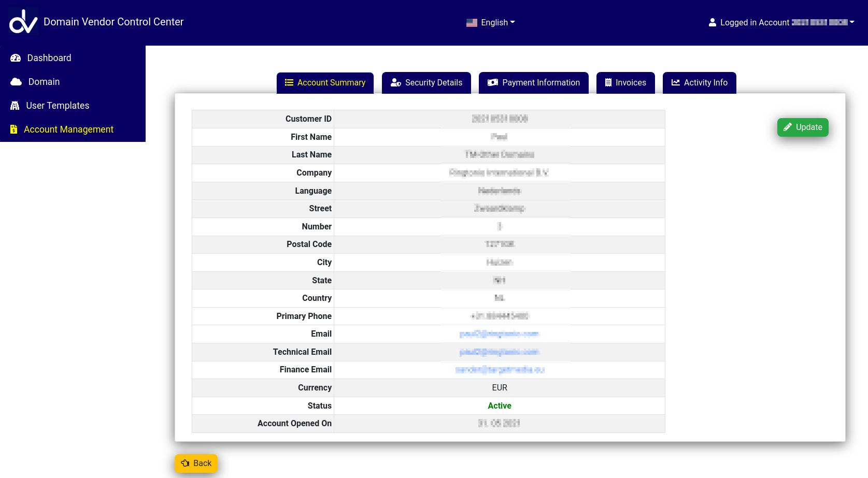Click the list icon on Account Summary tab
Image resolution: width=868 pixels, height=478 pixels.
[289, 82]
